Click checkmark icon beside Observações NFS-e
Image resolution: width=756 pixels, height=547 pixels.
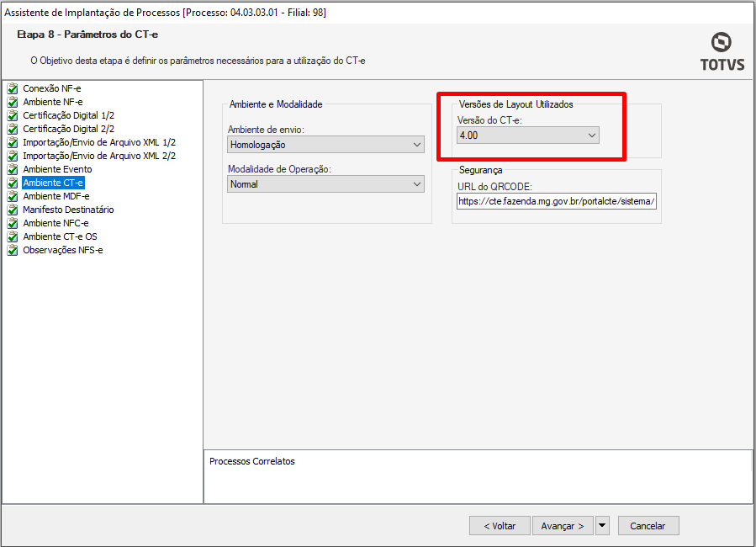[x=13, y=250]
